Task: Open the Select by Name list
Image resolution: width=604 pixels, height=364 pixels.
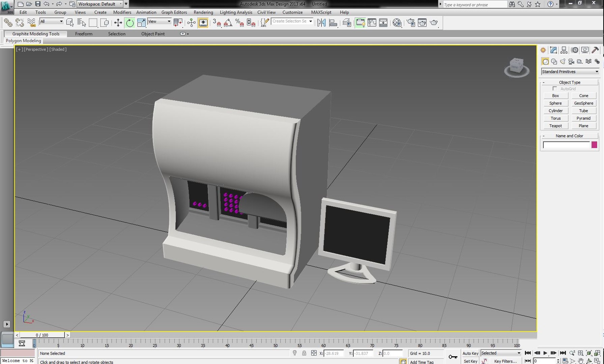Action: [x=81, y=23]
